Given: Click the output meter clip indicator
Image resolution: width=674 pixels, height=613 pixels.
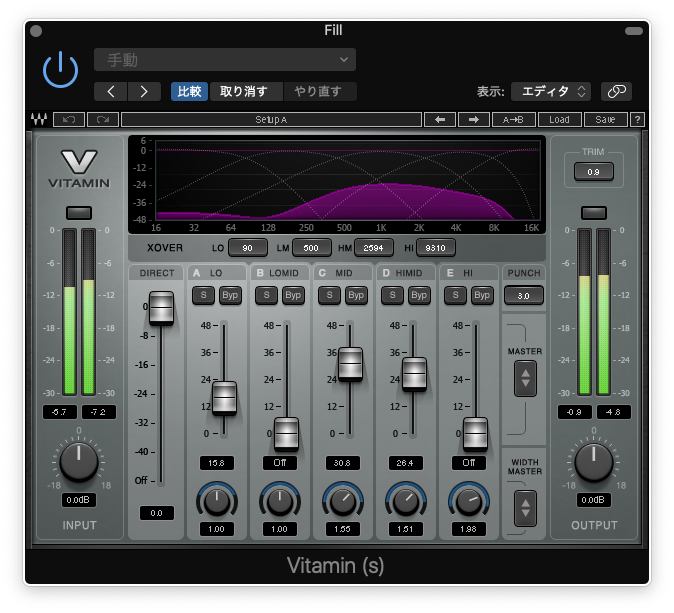Looking at the screenshot, I should [594, 213].
